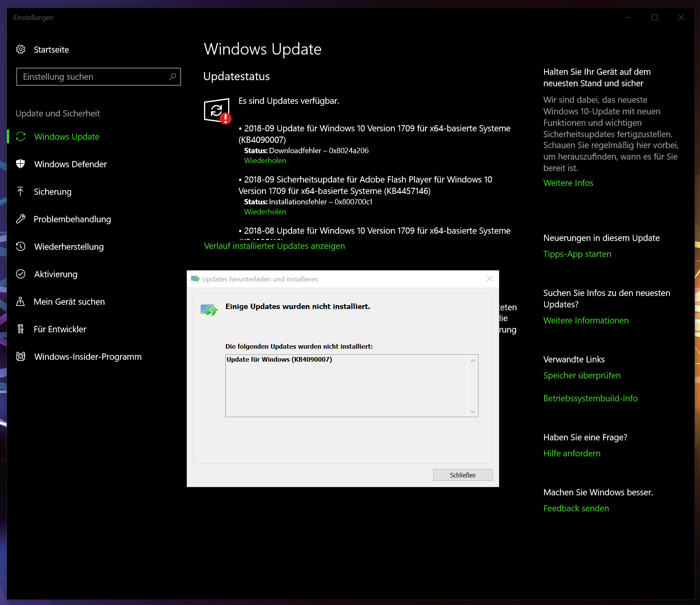
Task: Click the Schließen button in dialog
Action: 463,475
